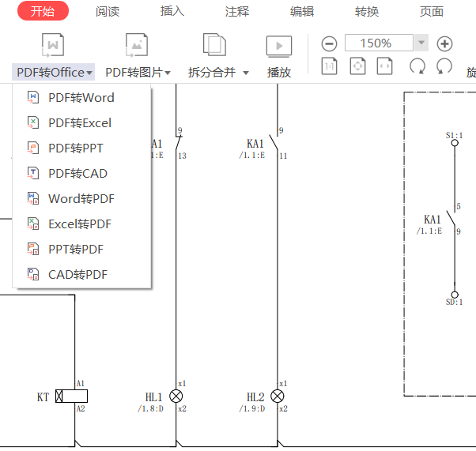Open the 编辑 tab
Screen dimensions: 476x451
point(302,11)
